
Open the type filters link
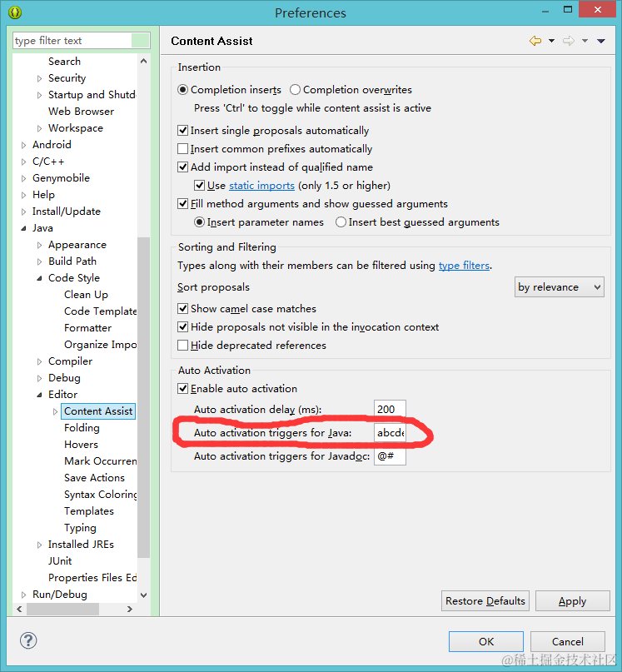[x=464, y=266]
